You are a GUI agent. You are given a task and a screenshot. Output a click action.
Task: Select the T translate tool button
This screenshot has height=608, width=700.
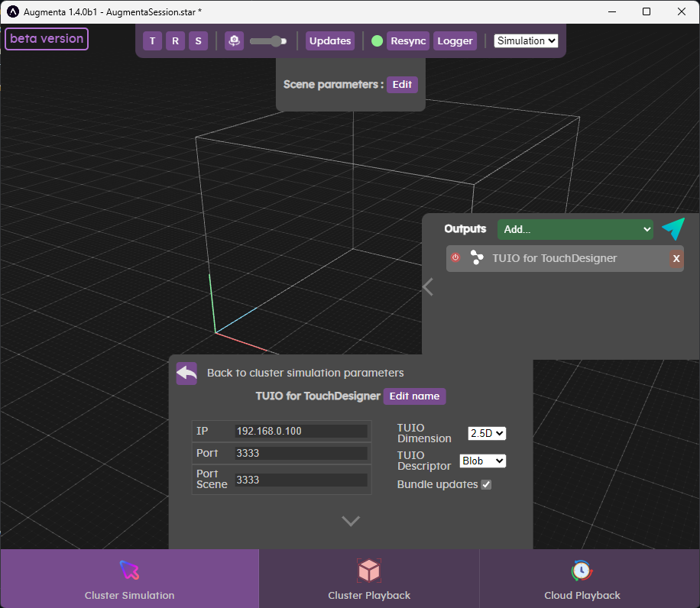152,41
